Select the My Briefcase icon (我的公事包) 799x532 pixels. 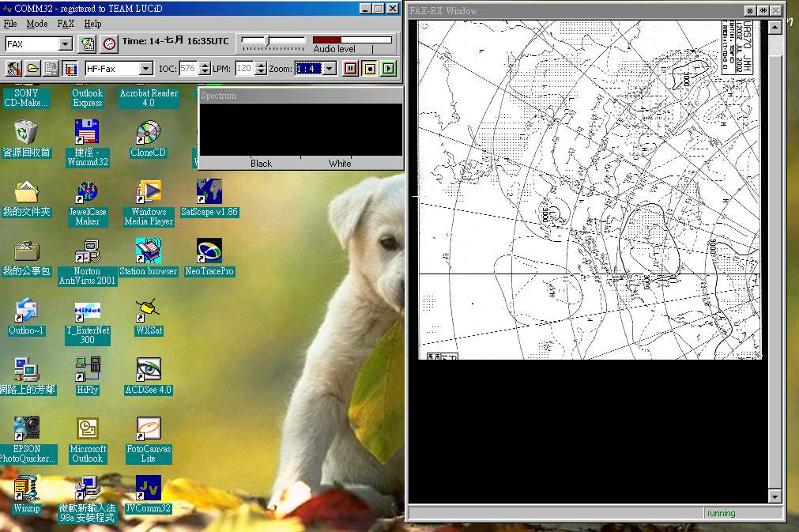27,258
